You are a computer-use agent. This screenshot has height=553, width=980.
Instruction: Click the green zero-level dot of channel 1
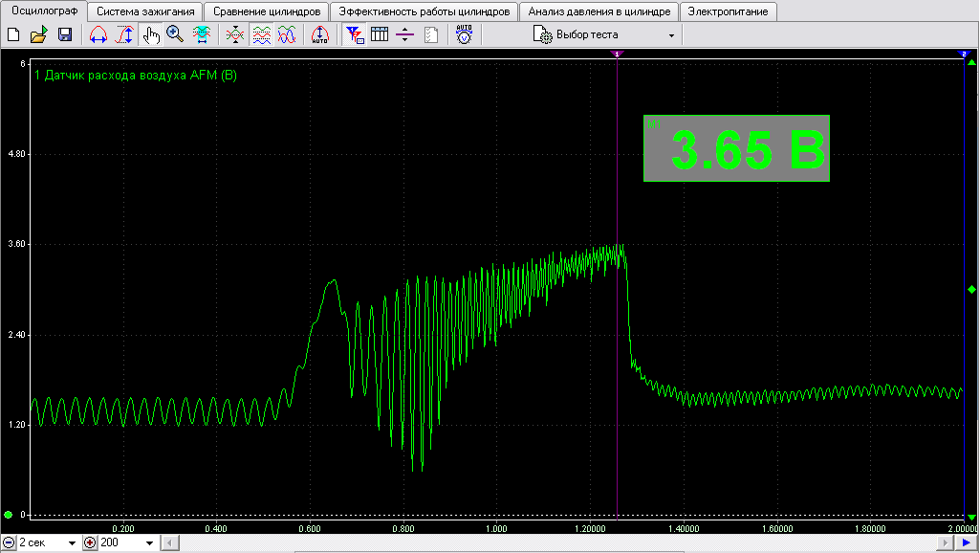click(8, 515)
